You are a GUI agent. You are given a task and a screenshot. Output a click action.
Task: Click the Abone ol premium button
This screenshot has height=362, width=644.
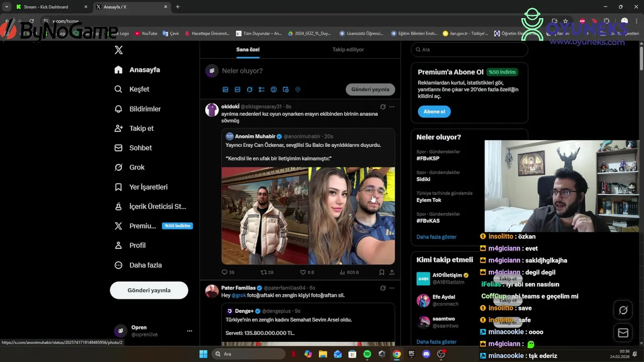(434, 112)
